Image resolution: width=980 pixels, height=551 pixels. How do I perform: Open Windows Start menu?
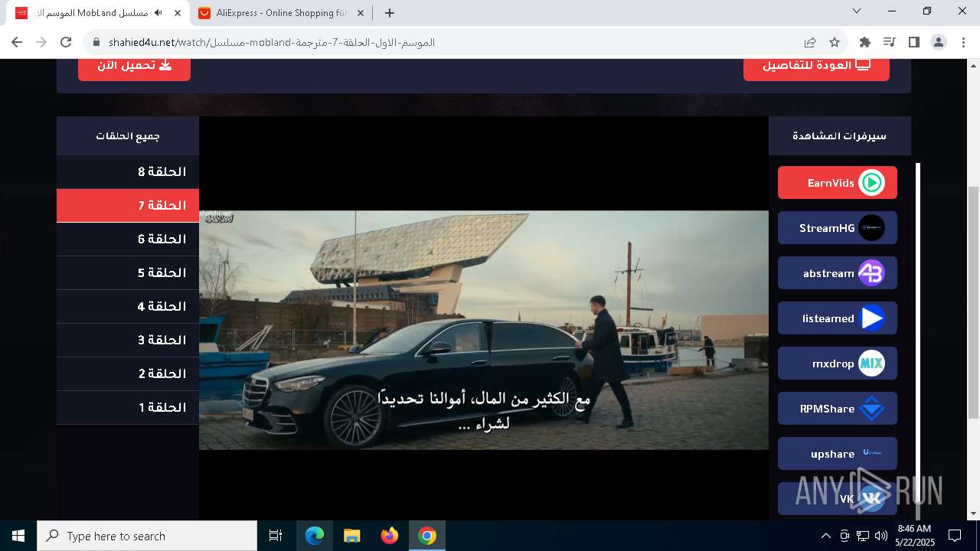click(x=18, y=536)
